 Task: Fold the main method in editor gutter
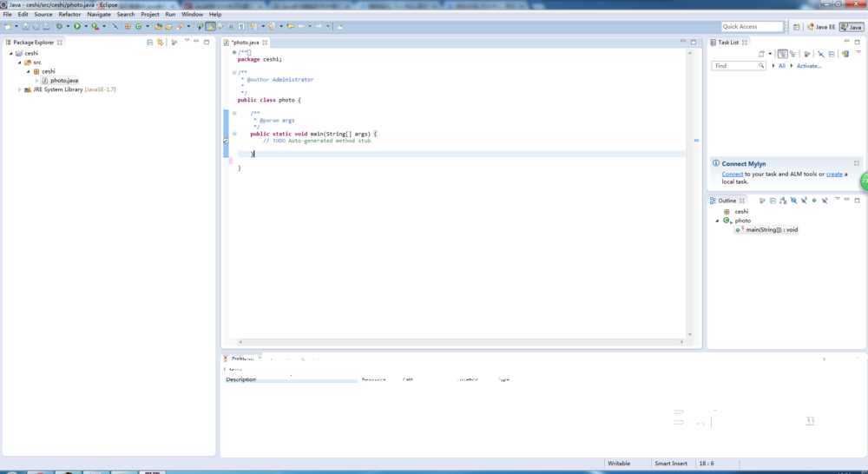(x=234, y=134)
